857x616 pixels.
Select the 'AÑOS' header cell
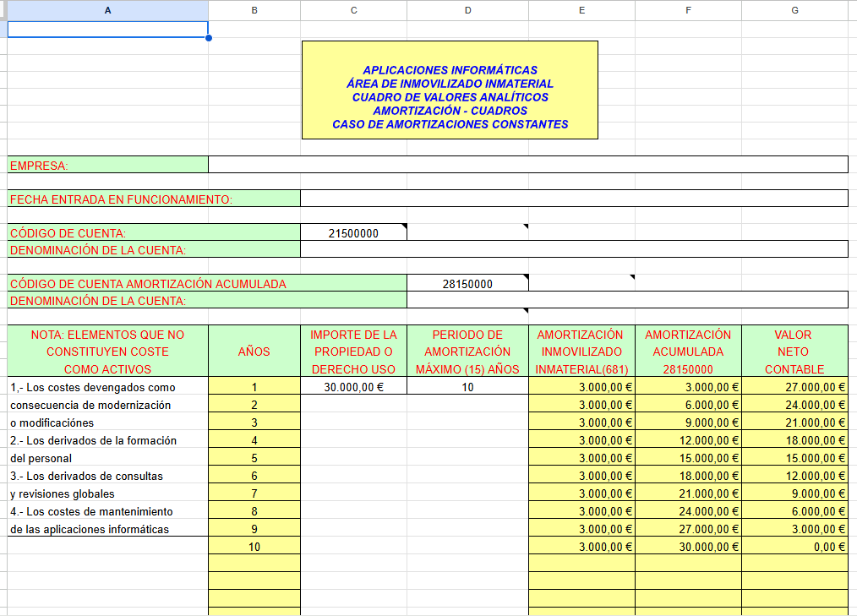pos(254,352)
